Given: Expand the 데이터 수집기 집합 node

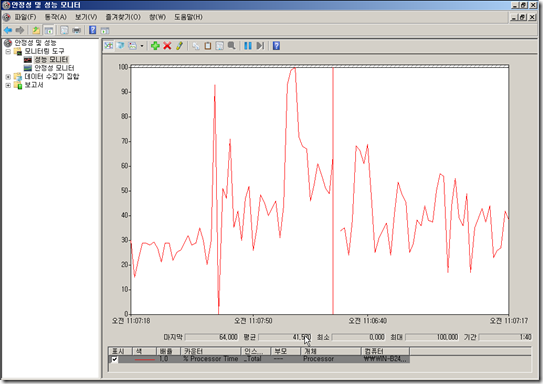Looking at the screenshot, I should pyautogui.click(x=8, y=77).
